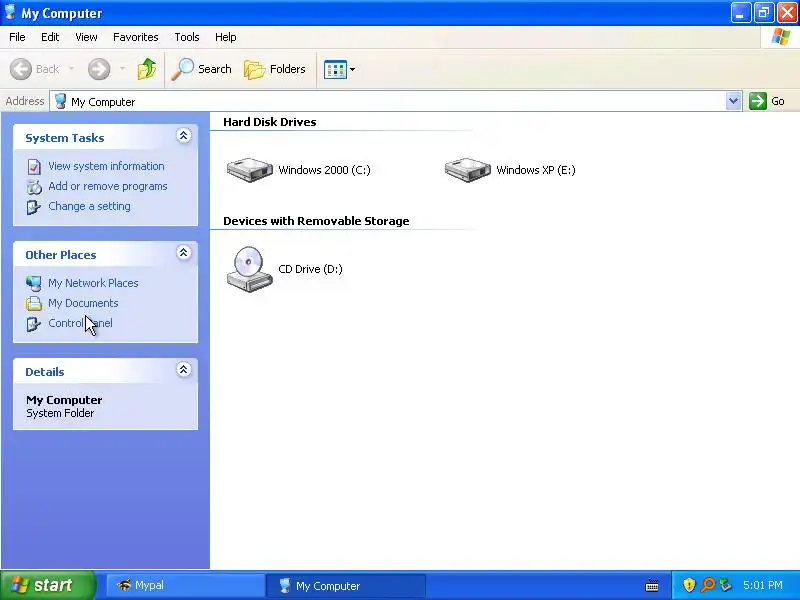Image resolution: width=800 pixels, height=600 pixels.
Task: Click the Start button
Action: (x=47, y=585)
